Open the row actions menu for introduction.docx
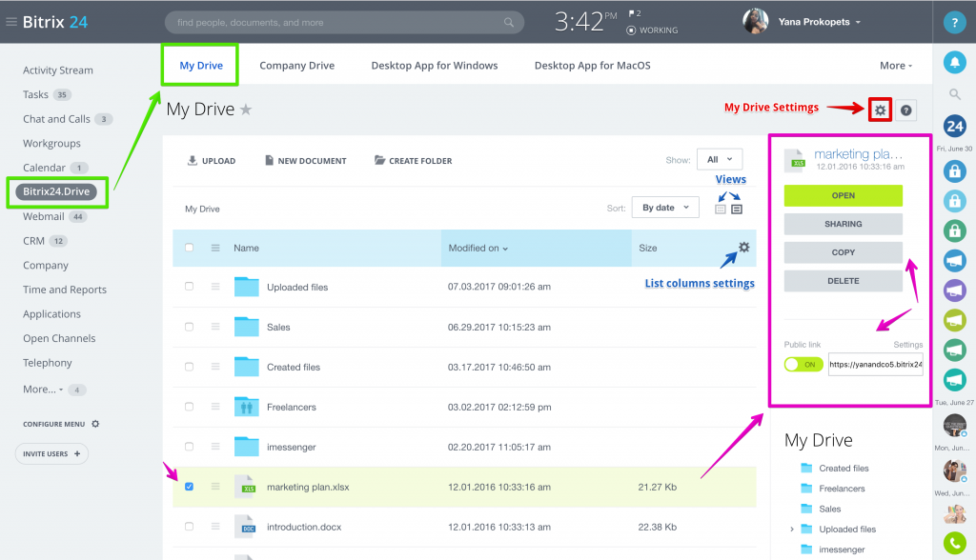The width and height of the screenshot is (976, 560). tap(215, 527)
